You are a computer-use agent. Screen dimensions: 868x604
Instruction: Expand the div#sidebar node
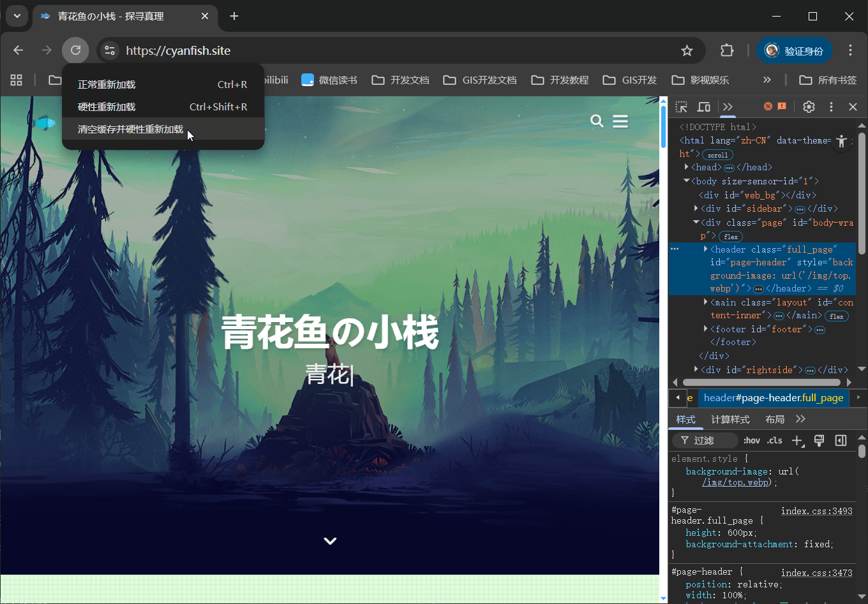click(x=696, y=209)
